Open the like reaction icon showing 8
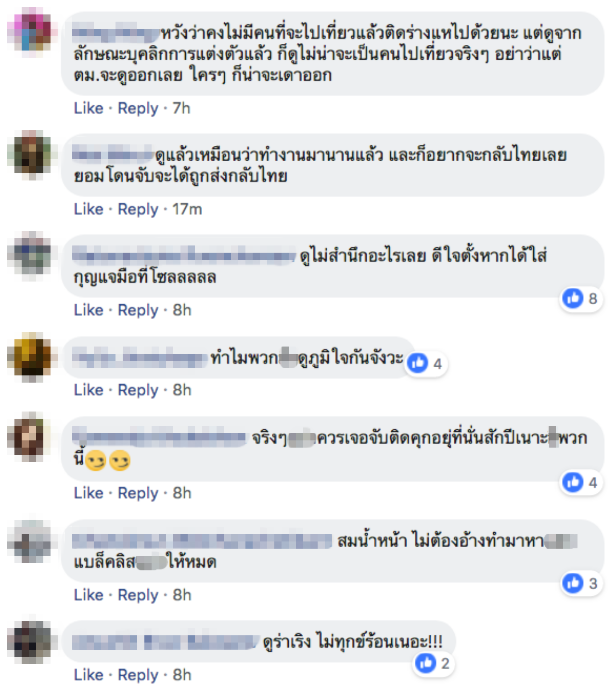 581,298
